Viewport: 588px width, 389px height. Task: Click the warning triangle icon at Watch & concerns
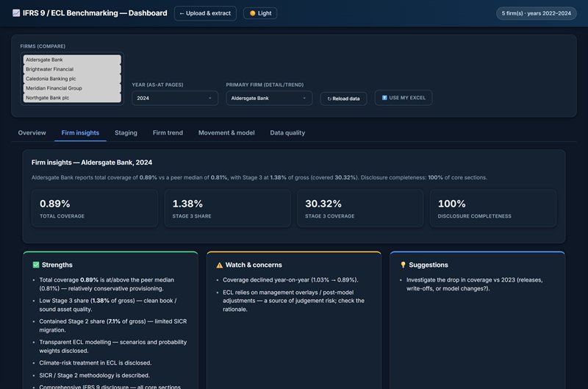tap(219, 265)
